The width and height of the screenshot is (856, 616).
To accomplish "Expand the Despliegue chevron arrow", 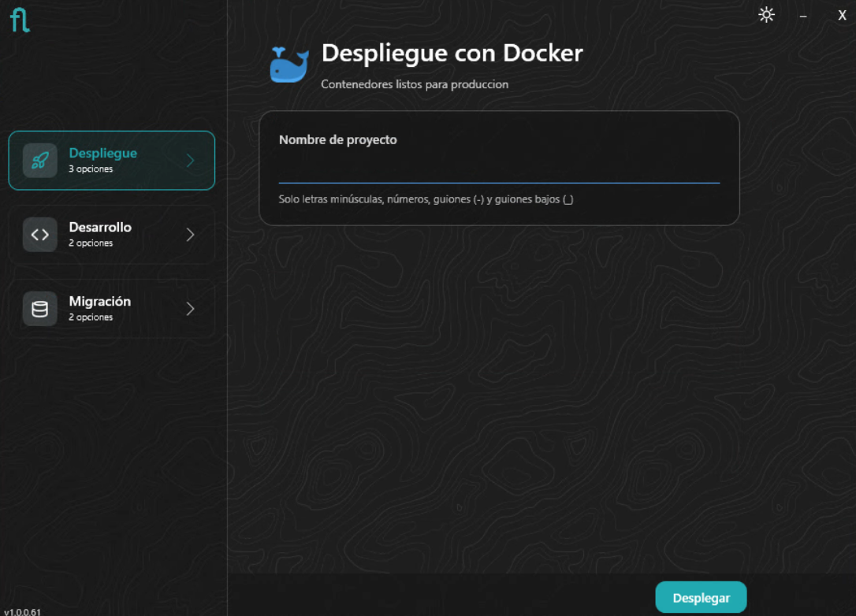I will 190,161.
